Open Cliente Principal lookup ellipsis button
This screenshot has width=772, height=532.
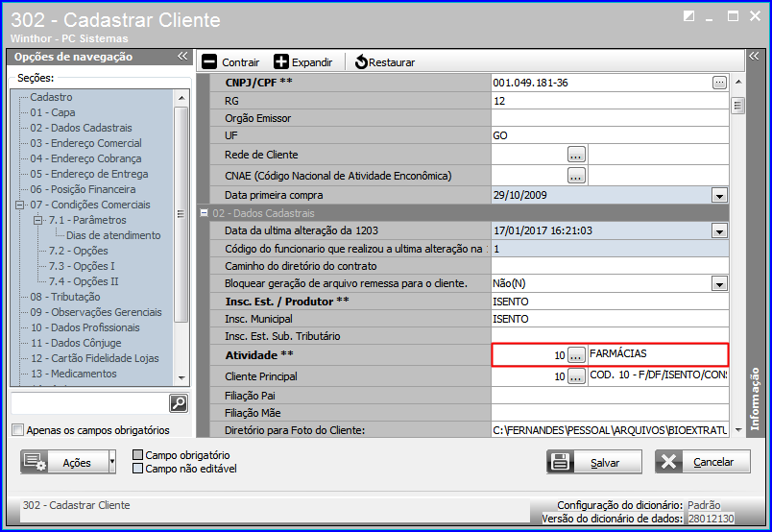[576, 375]
